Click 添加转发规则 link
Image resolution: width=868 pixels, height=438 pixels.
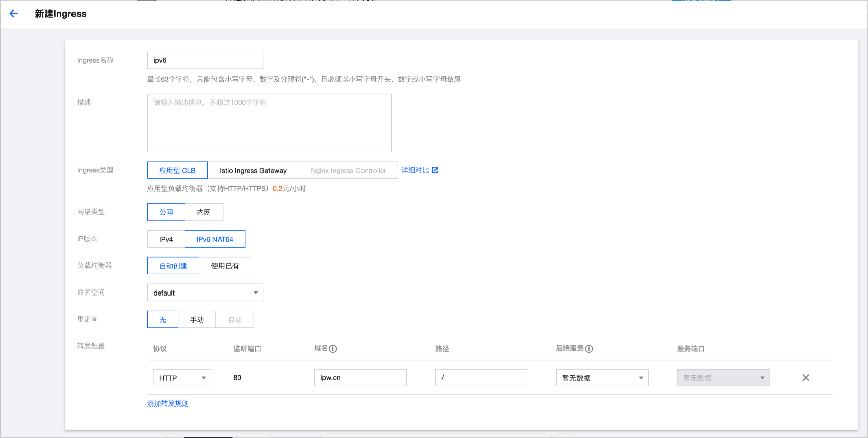click(168, 404)
